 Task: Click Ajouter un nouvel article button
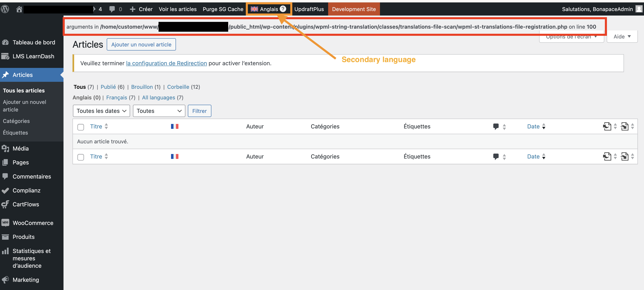(141, 44)
